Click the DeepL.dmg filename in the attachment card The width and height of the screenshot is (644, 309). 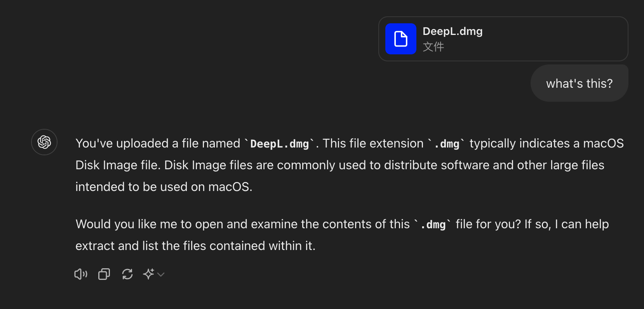pos(453,31)
